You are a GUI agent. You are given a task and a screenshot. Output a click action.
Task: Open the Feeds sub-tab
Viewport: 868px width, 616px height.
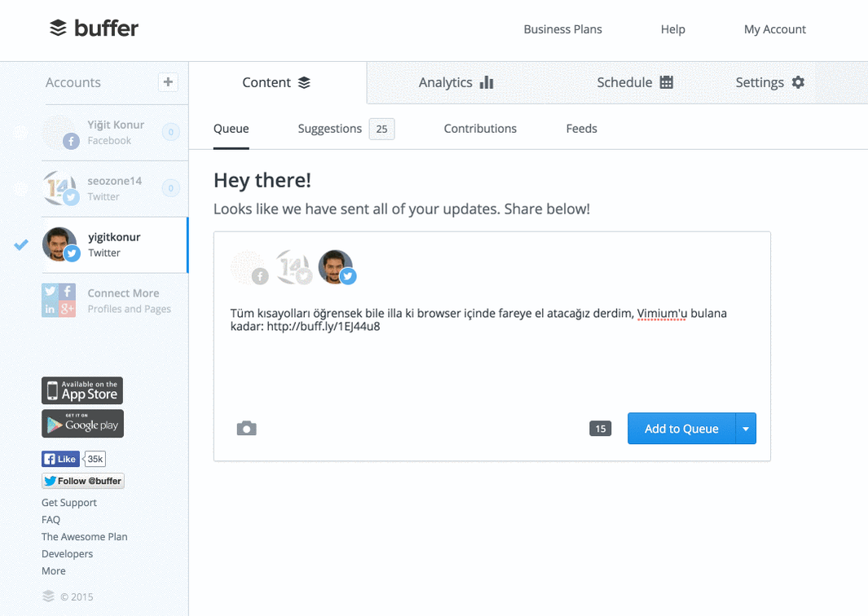[581, 129]
